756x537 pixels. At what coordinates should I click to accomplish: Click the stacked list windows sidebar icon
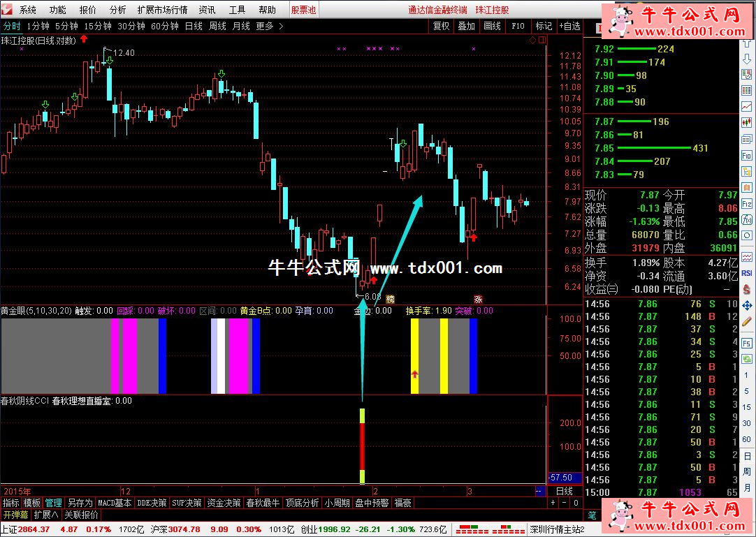pos(747,139)
